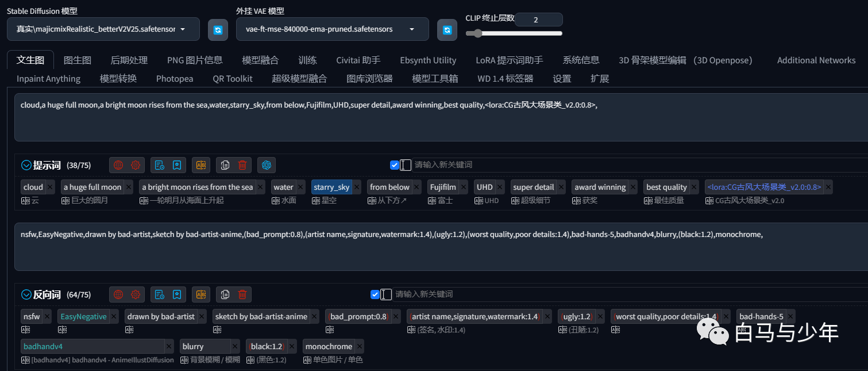
Task: Refresh the Stable Diffusion model list
Action: [x=218, y=30]
